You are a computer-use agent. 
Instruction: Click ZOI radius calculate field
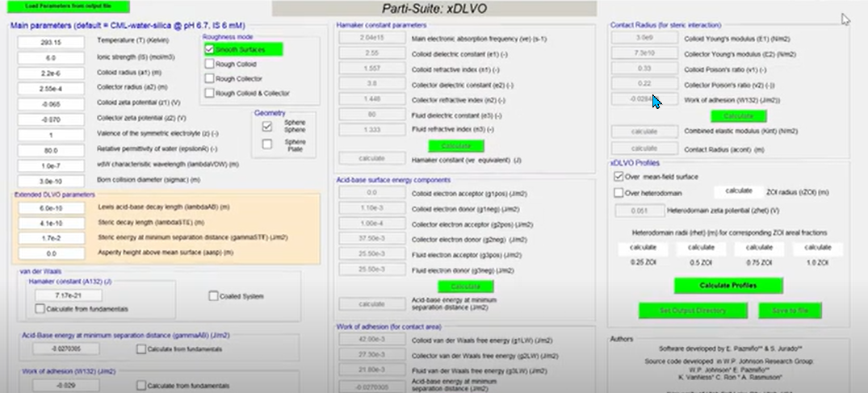coord(739,191)
